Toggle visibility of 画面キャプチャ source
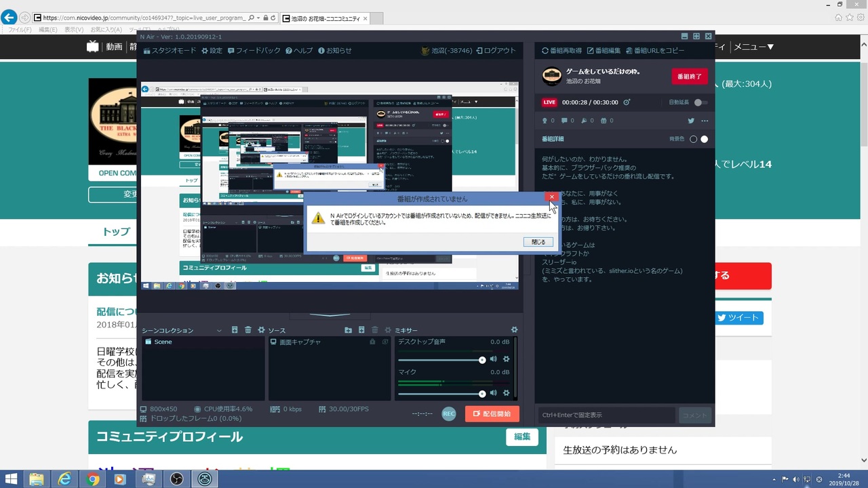 [385, 342]
